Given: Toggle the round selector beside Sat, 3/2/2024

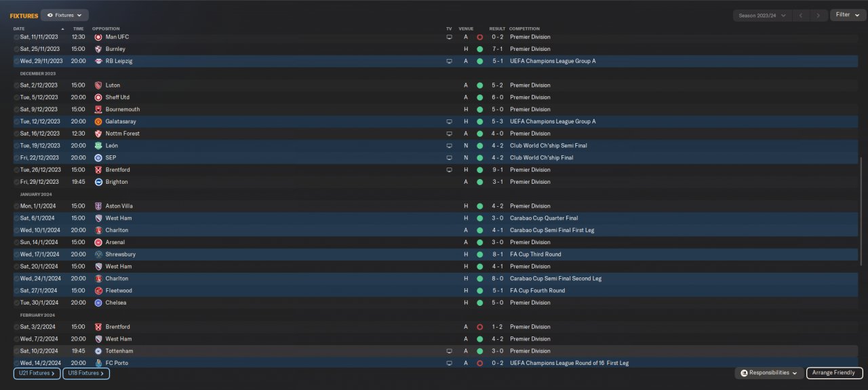Looking at the screenshot, I should coord(16,327).
